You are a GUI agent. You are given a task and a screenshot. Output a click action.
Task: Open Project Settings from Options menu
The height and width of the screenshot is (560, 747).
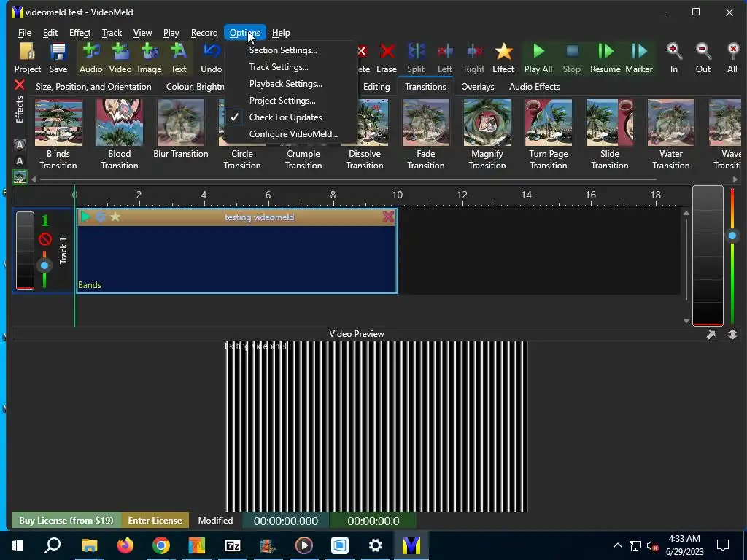(x=282, y=101)
